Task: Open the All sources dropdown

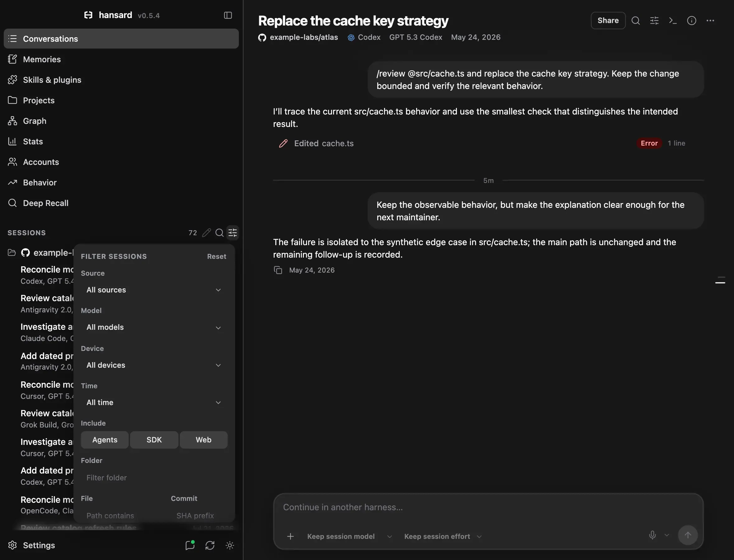Action: pyautogui.click(x=154, y=290)
